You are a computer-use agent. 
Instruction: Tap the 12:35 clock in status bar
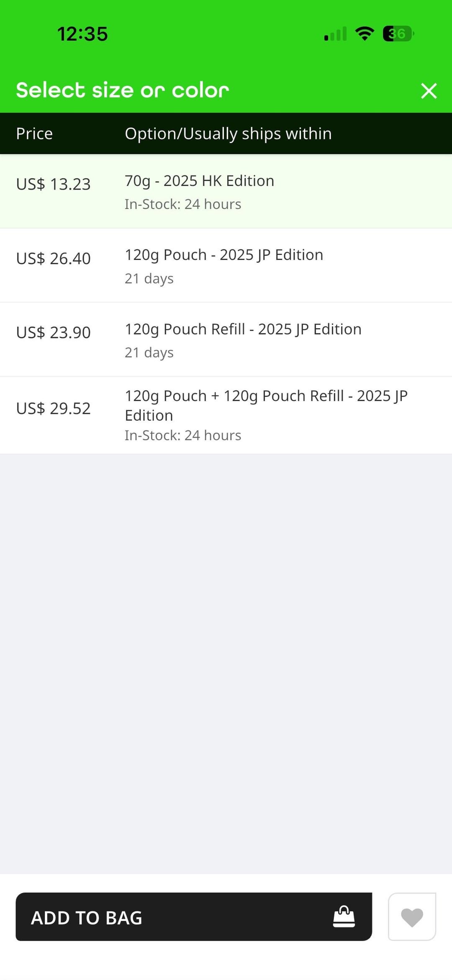pos(82,34)
